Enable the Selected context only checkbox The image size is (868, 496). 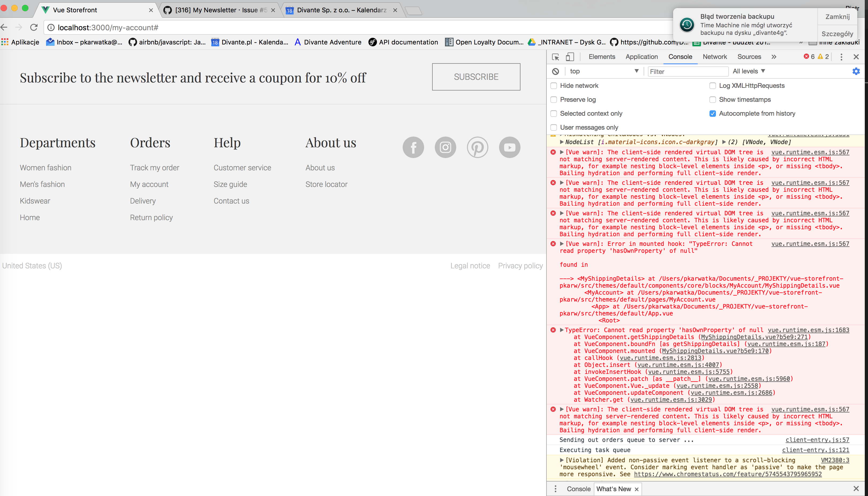pos(554,114)
